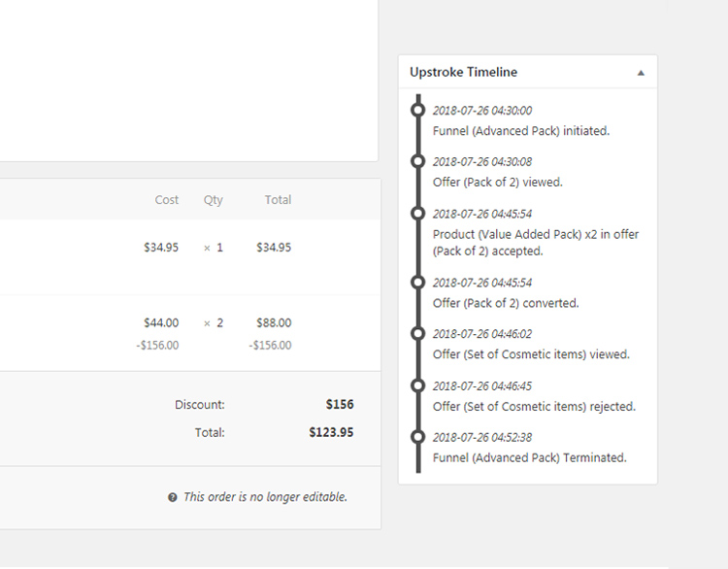The image size is (728, 569).
Task: Select the marker for Offer (Pack of 2) viewed
Action: click(417, 161)
